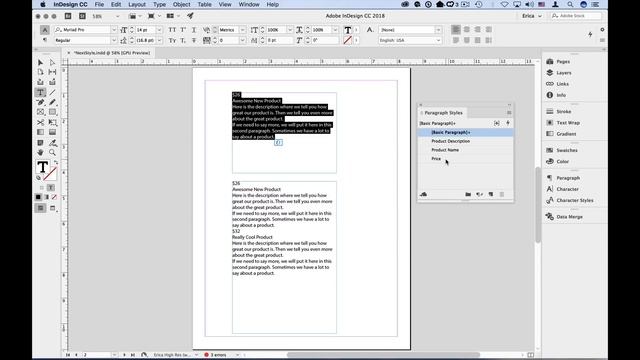The image size is (640, 360).
Task: Open the kerning Metrics dropdown
Action: (242, 30)
